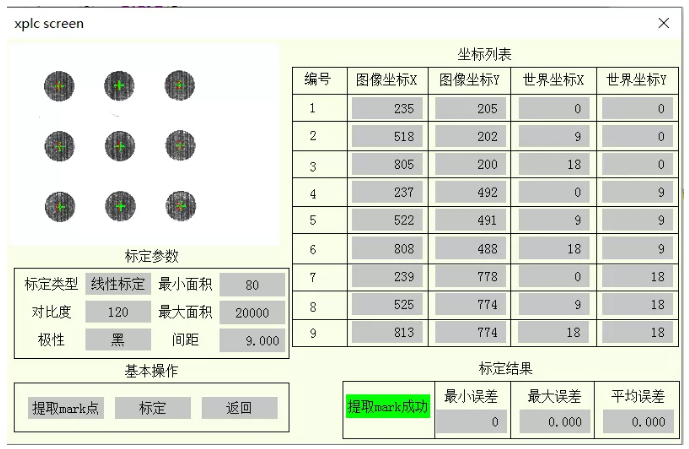Click the 标定 button
The image size is (689, 449).
point(152,408)
